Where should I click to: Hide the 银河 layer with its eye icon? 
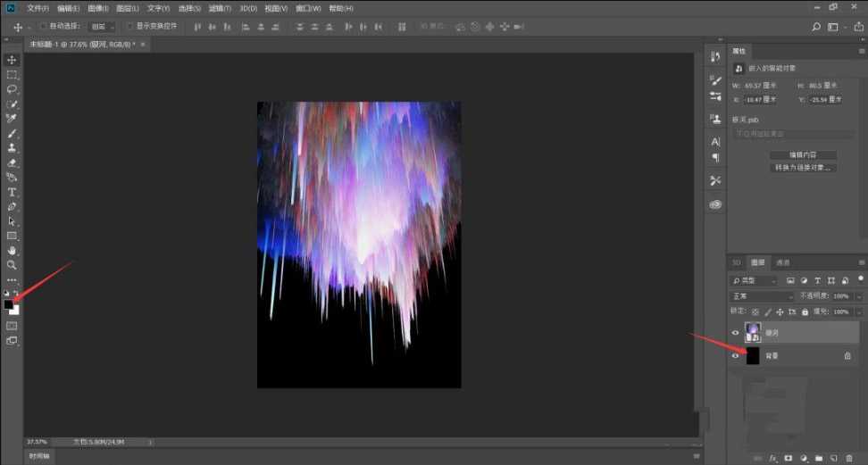(736, 332)
